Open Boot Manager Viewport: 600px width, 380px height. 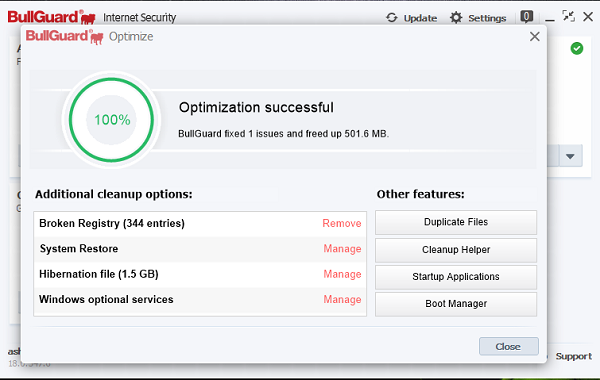click(x=456, y=304)
